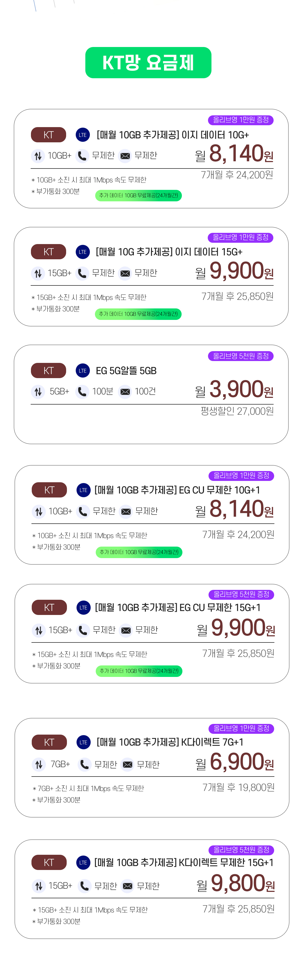Click green 추가 데이터 badge in EG CU 15G+1 card
The image size is (304, 980).
(x=139, y=671)
